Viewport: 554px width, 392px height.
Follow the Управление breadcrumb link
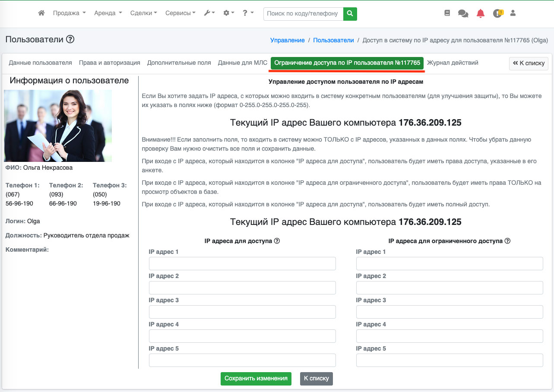click(288, 40)
